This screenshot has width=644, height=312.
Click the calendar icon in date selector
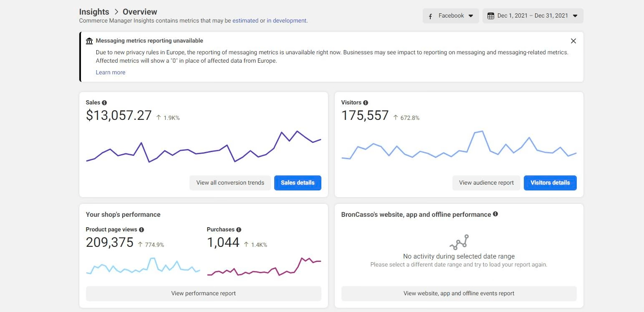pos(491,16)
